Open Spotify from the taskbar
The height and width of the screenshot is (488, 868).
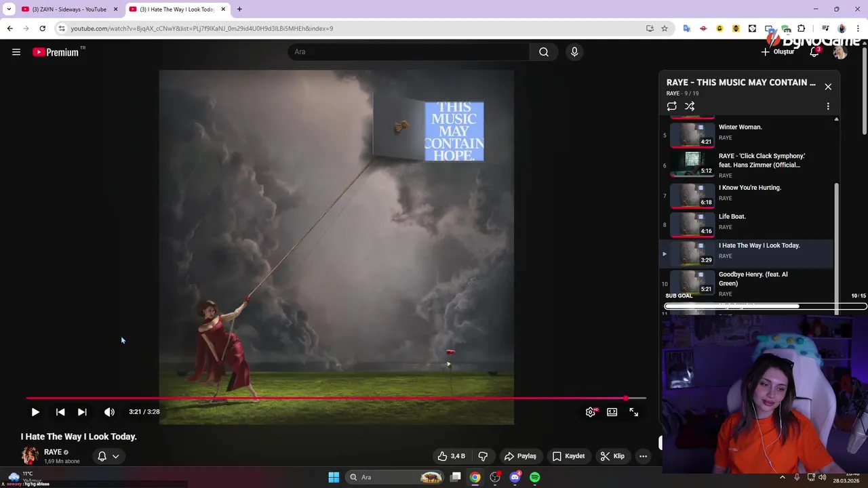click(535, 477)
